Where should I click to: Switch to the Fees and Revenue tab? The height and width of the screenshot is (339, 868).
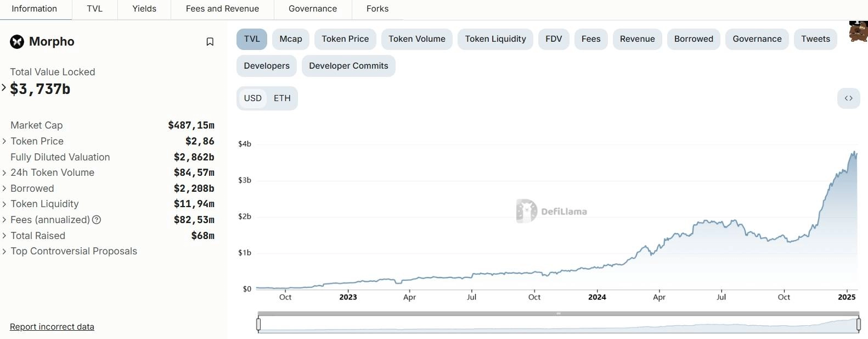tap(222, 9)
